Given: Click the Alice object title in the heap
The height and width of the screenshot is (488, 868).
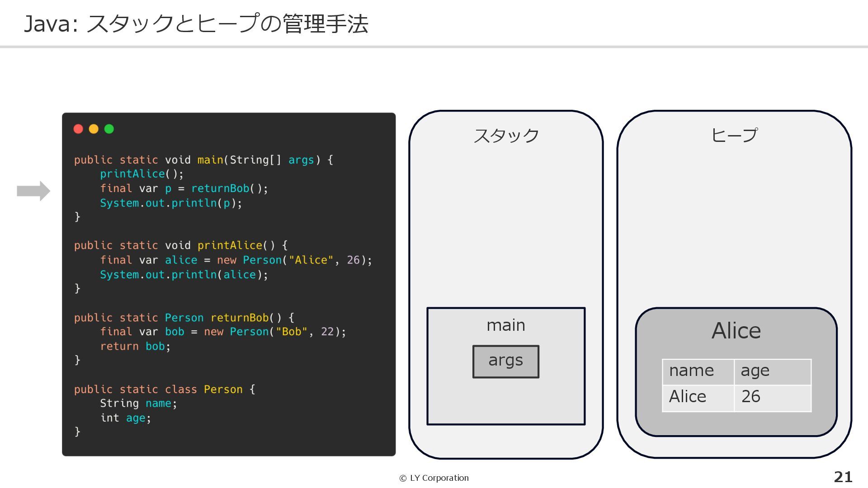Looking at the screenshot, I should click(736, 331).
